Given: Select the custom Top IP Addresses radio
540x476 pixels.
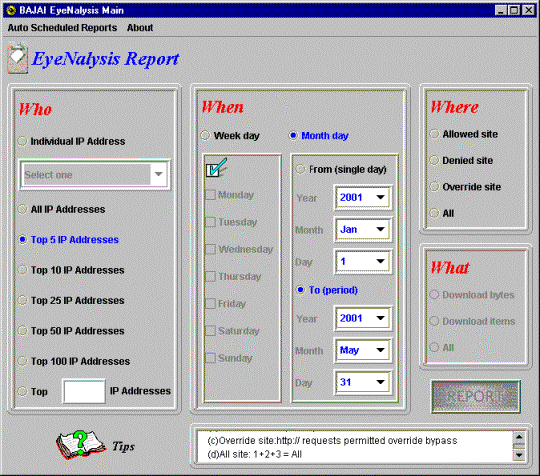Looking at the screenshot, I should pos(22,391).
